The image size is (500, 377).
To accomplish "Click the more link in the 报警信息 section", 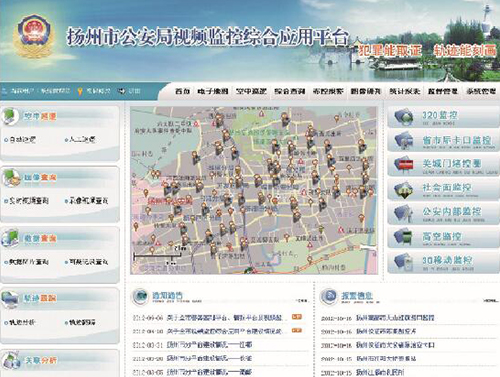I will pos(492,300).
